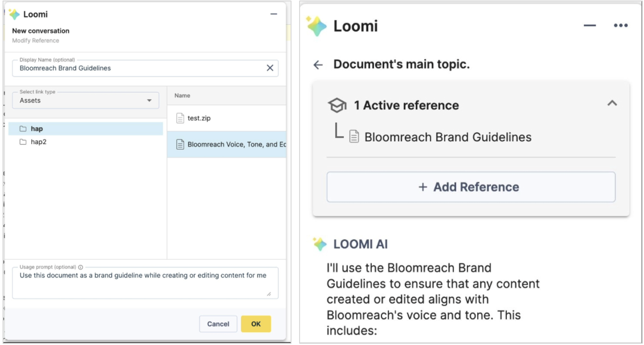This screenshot has width=644, height=345.
Task: Open the three-dot more options menu
Action: pyautogui.click(x=620, y=26)
